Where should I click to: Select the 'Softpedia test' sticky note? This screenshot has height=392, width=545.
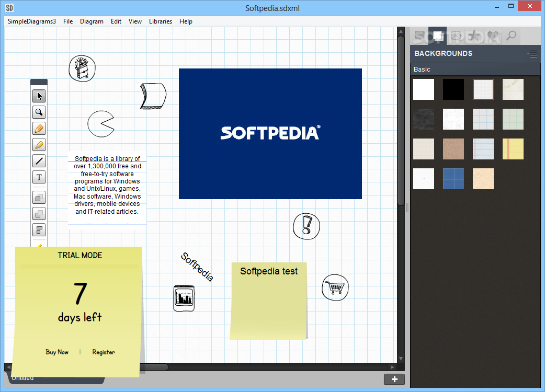pyautogui.click(x=269, y=301)
